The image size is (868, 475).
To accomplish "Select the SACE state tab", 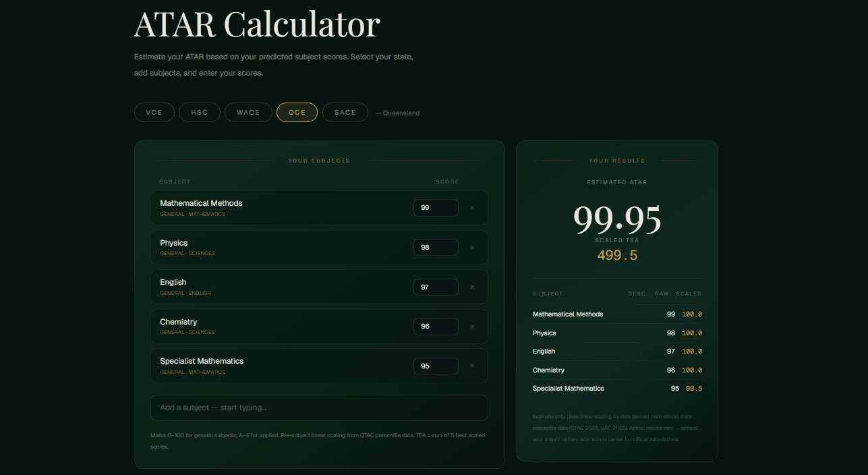I will (x=345, y=113).
